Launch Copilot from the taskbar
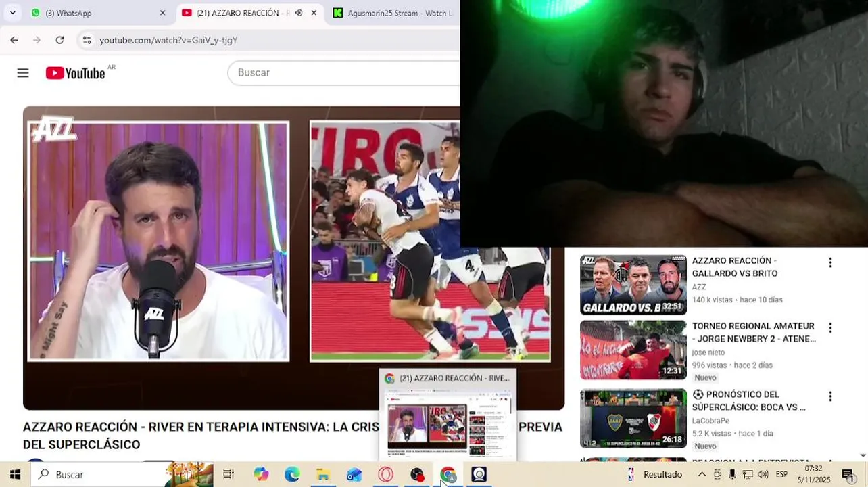This screenshot has height=487, width=868. coord(260,475)
